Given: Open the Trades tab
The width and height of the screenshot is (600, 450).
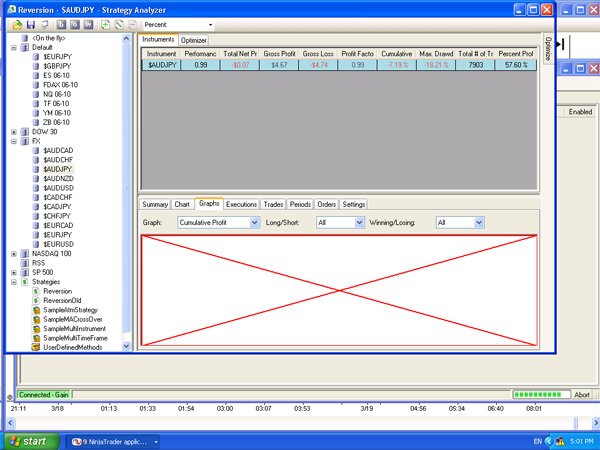Looking at the screenshot, I should pos(273,204).
